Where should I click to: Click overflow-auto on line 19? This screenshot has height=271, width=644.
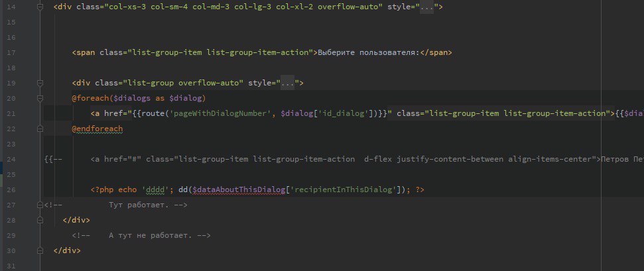pyautogui.click(x=209, y=83)
